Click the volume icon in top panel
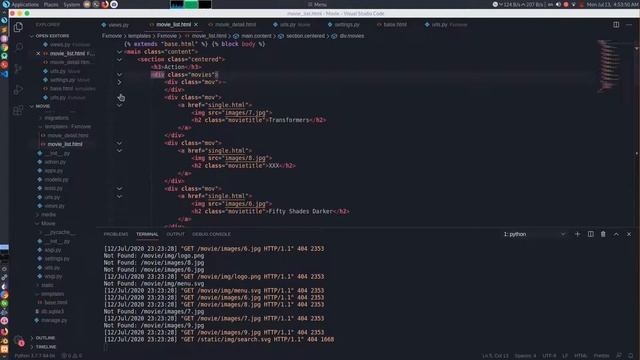 point(558,4)
